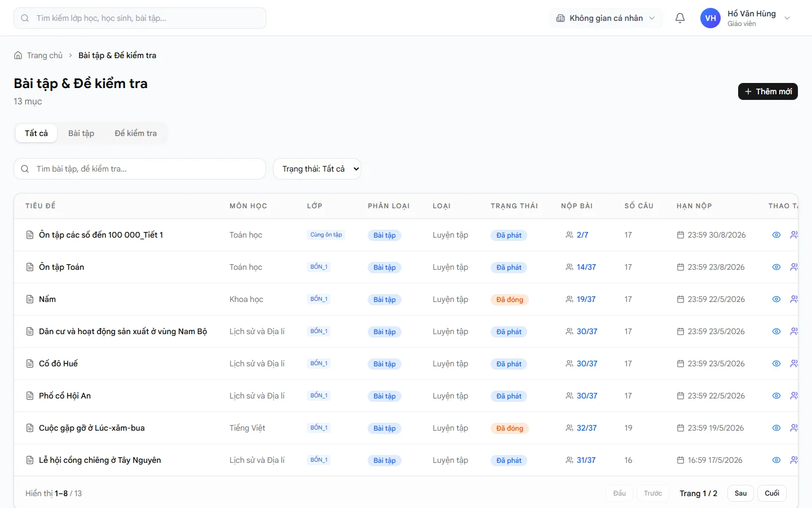Click the 'Khoa học' subject cell
This screenshot has height=508, width=812.
coord(246,299)
